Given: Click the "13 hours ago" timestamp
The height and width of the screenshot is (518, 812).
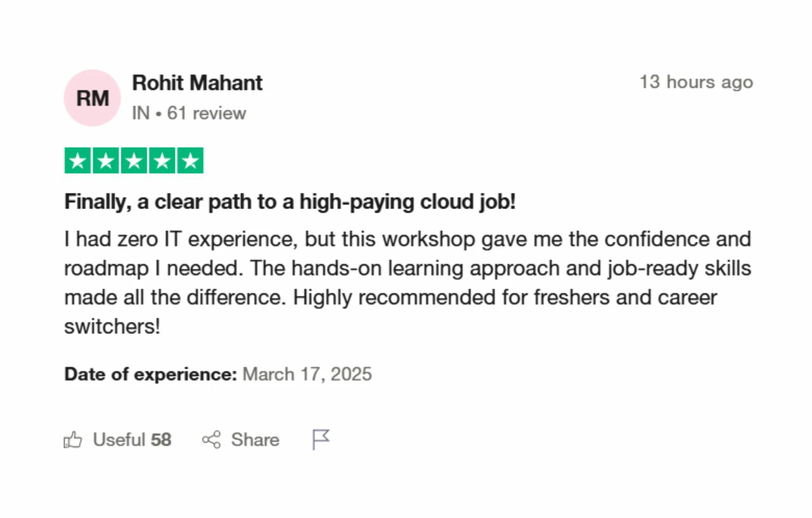Looking at the screenshot, I should click(696, 82).
